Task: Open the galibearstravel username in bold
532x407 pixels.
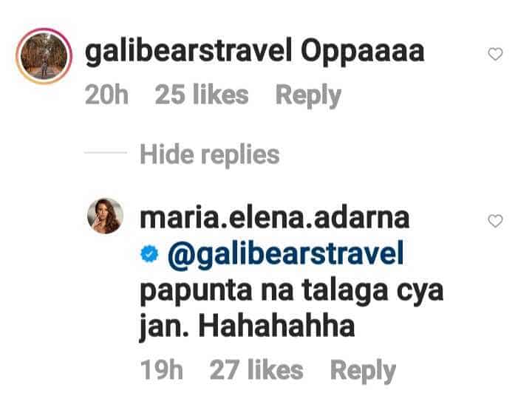Action: click(188, 52)
